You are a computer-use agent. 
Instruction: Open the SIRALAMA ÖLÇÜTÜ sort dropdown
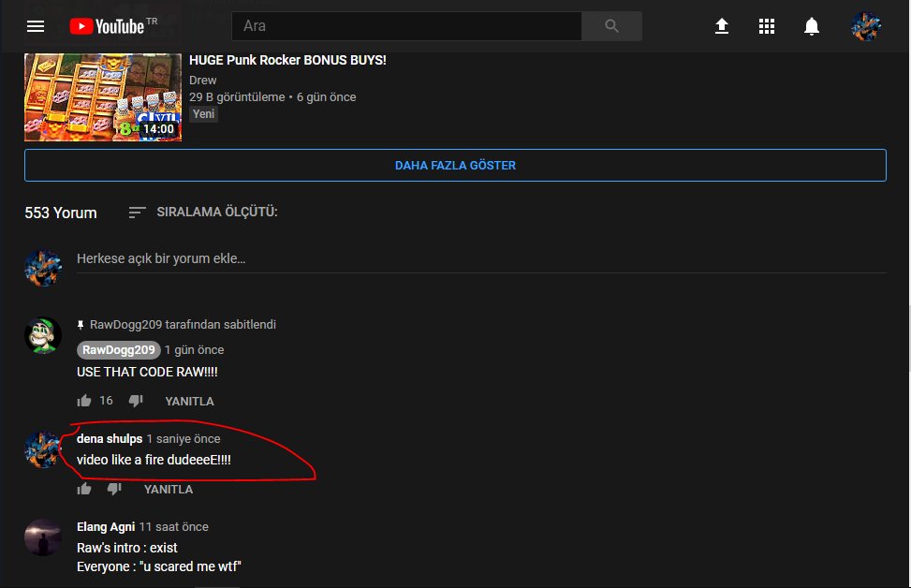[x=203, y=213]
